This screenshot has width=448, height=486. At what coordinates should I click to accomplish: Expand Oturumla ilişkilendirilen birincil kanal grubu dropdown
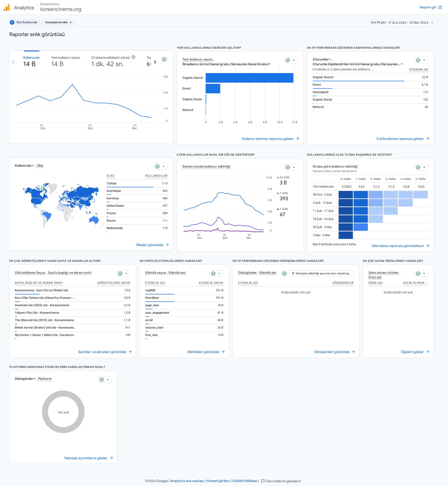402,64
